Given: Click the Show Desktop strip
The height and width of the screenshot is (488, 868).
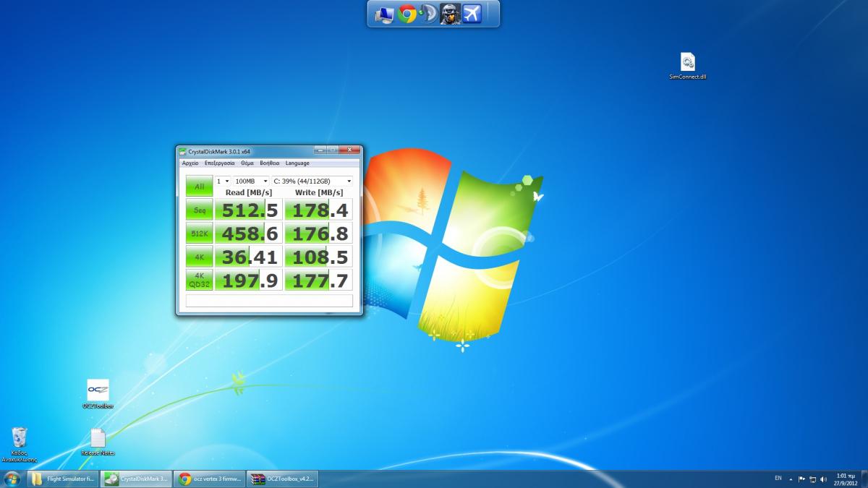Looking at the screenshot, I should (864, 479).
